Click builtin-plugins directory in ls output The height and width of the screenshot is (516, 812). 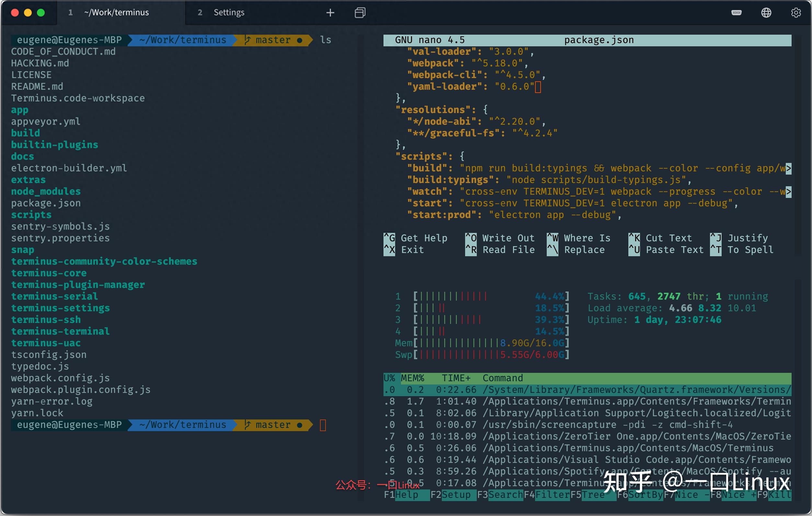[x=55, y=145]
